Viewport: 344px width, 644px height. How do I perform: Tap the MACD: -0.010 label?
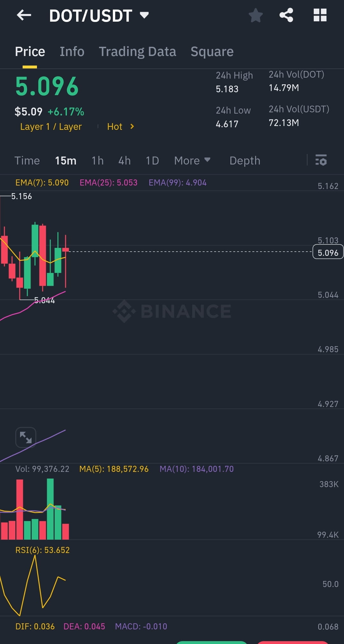pyautogui.click(x=141, y=626)
